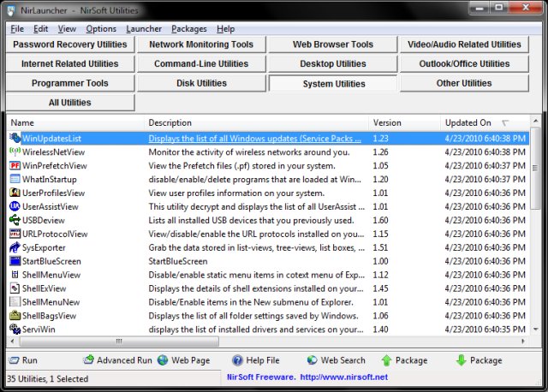Switch to Network Monitoring Tools group
Screen dimensions: 548x392
pos(201,45)
